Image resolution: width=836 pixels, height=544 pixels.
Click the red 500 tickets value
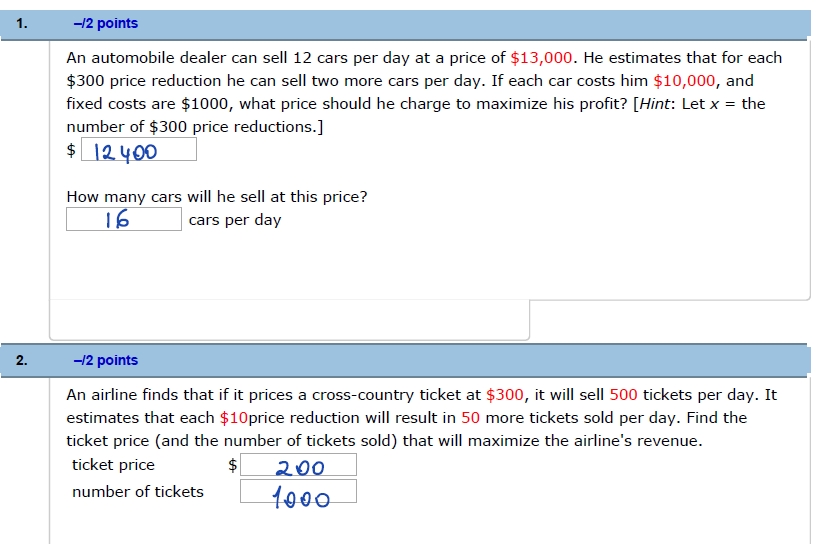624,395
